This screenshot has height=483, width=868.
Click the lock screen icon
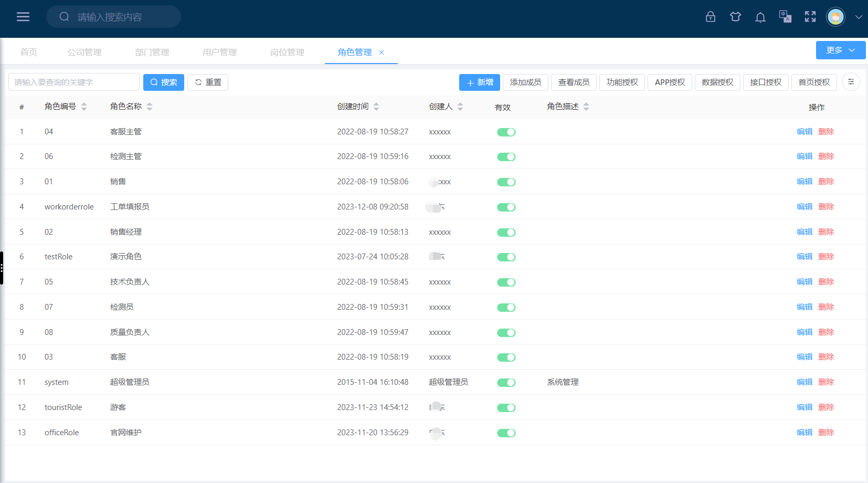(711, 17)
